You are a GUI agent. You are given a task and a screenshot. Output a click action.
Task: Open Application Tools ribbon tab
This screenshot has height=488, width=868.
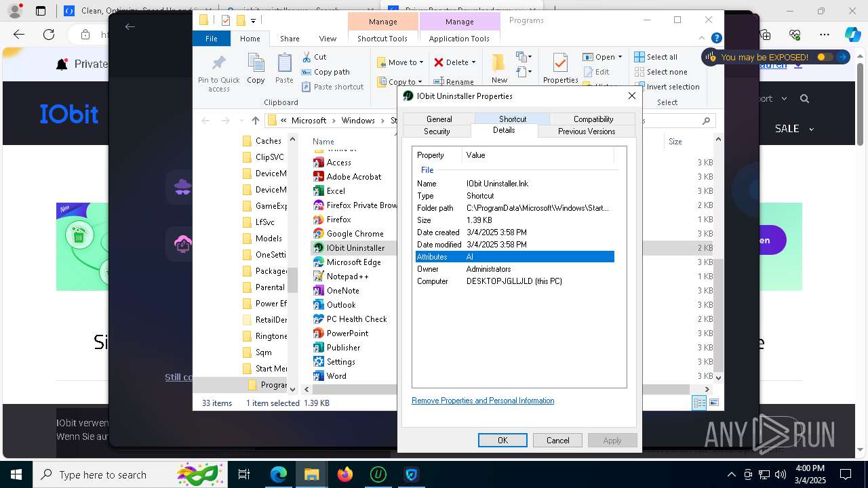pos(459,39)
